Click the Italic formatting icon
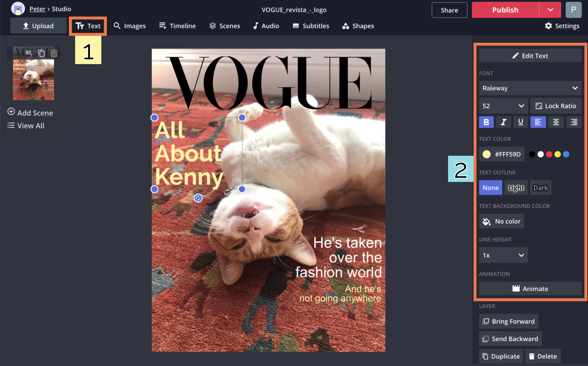Viewport: 588px width, 366px height. tap(503, 122)
